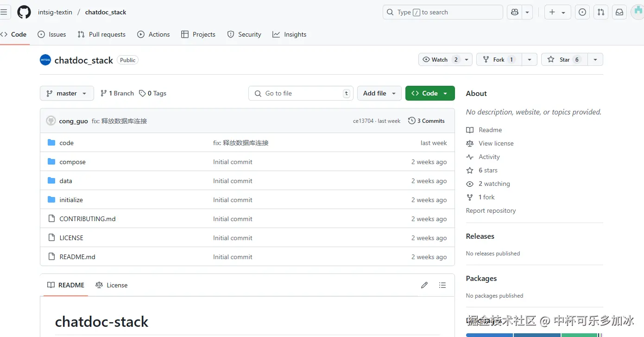Click the latest commit message beside cong_guo
This screenshot has height=337, width=644.
click(x=119, y=121)
